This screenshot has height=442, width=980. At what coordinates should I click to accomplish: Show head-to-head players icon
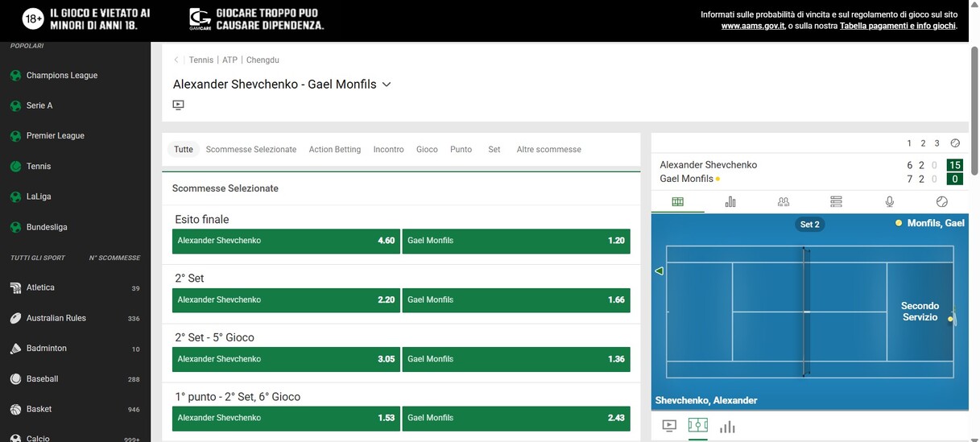point(783,202)
